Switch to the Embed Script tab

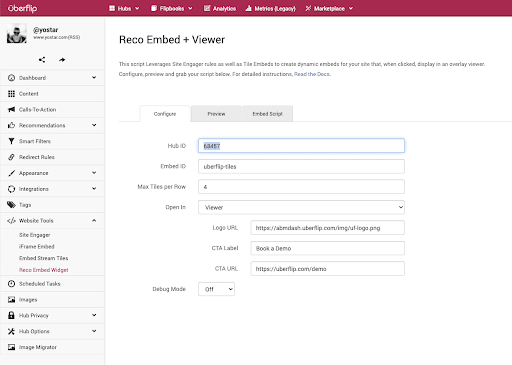[x=267, y=114]
